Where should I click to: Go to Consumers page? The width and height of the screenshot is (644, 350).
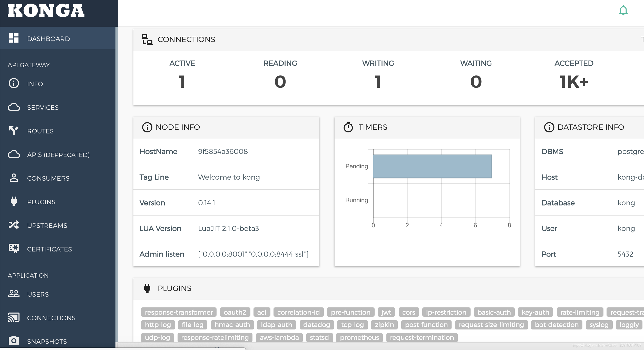click(x=58, y=178)
